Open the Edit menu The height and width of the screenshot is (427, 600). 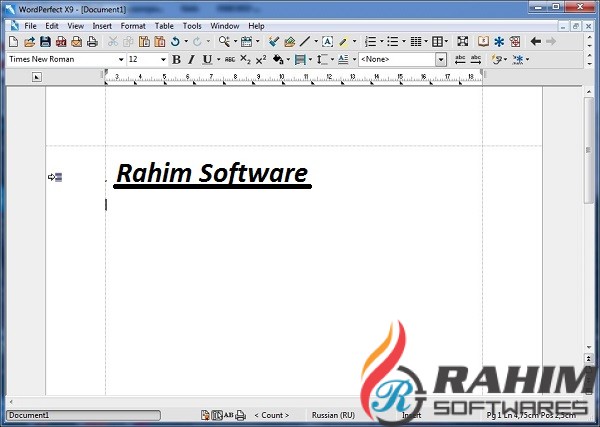tap(52, 26)
